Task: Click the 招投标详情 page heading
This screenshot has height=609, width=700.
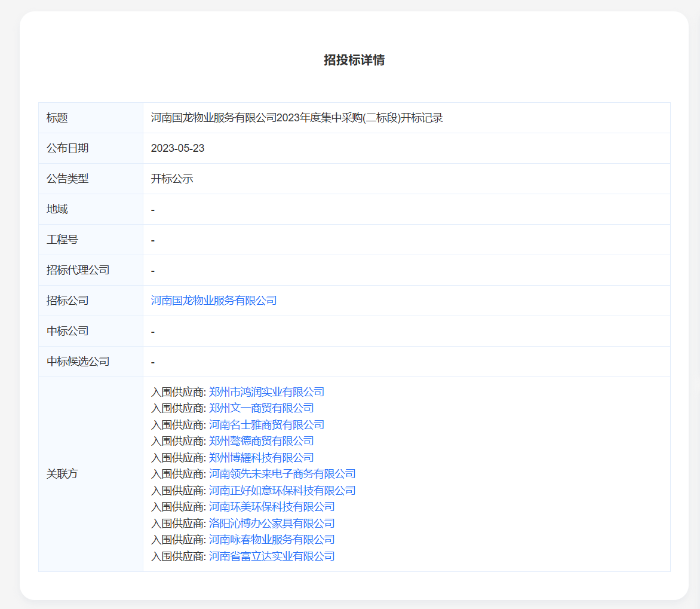Action: pyautogui.click(x=354, y=60)
